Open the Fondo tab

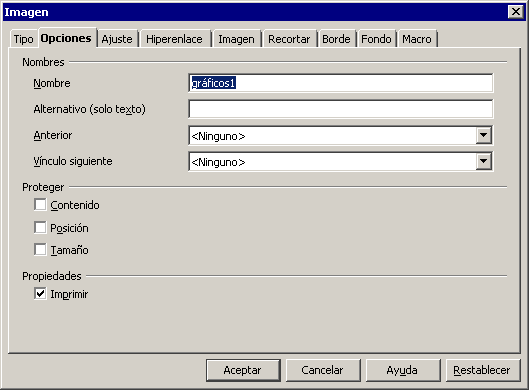coord(376,39)
